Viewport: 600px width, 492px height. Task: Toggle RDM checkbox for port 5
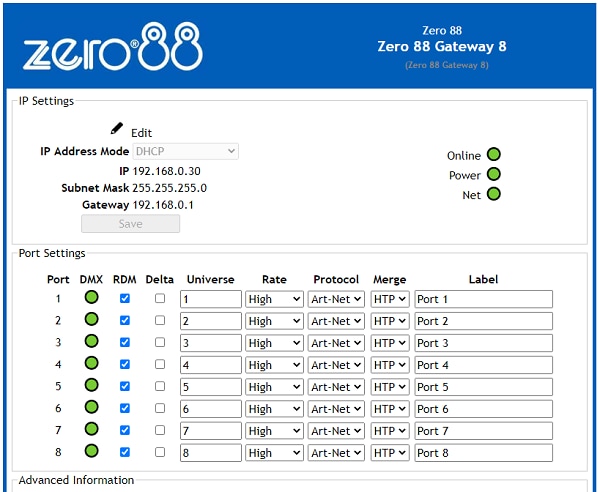[x=125, y=386]
